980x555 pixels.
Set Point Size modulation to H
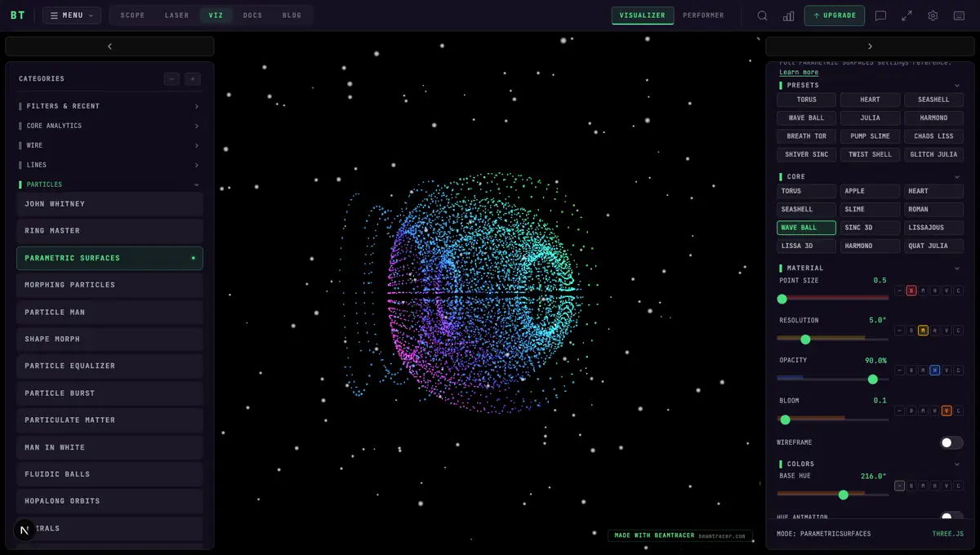point(935,291)
